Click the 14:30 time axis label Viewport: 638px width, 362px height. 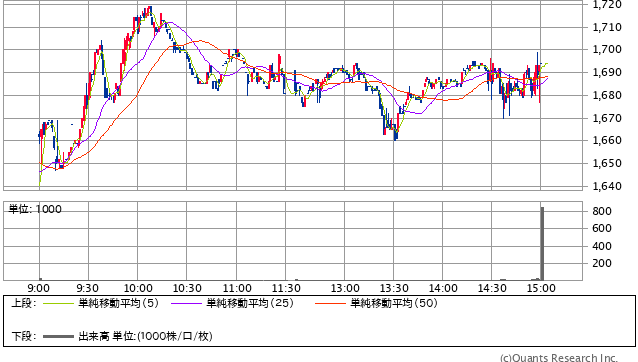(492, 288)
